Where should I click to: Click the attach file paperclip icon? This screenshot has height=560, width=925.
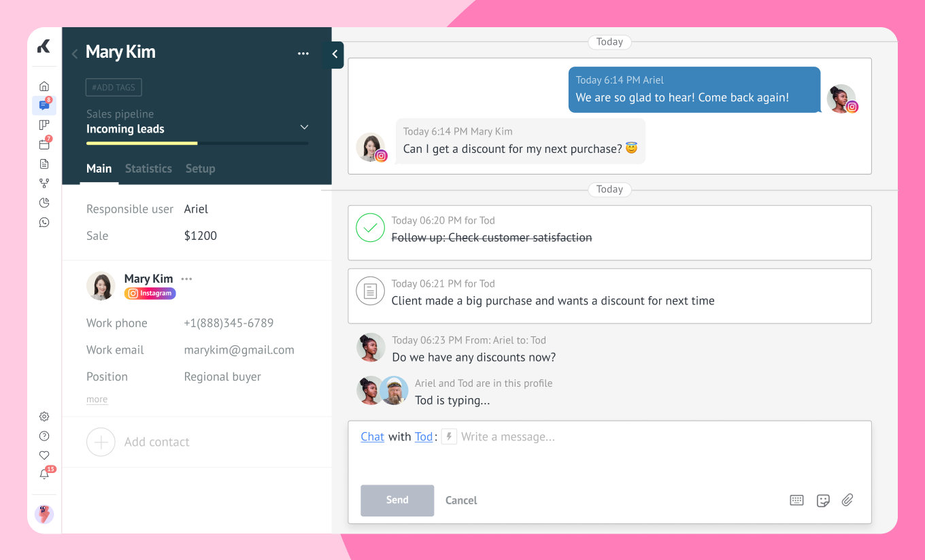click(x=847, y=500)
